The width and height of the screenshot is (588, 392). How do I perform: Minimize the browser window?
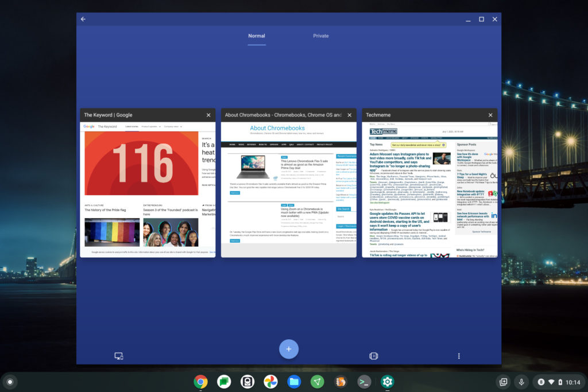[x=468, y=20]
